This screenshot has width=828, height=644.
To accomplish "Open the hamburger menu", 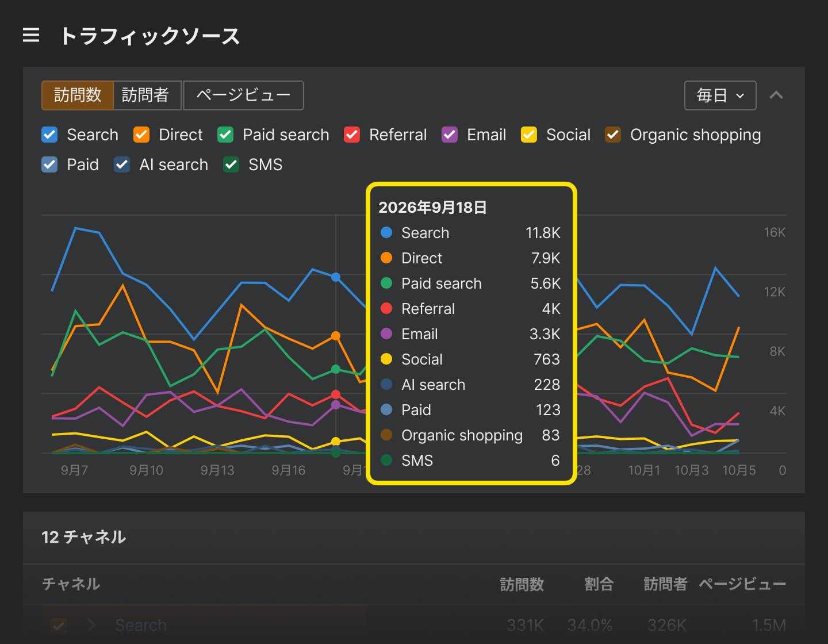I will point(31,35).
